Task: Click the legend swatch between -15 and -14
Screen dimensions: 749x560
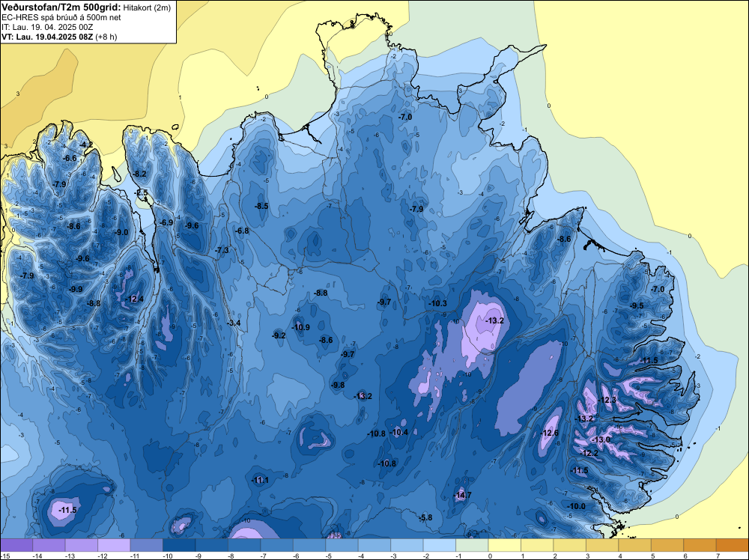Action: [x=16, y=545]
